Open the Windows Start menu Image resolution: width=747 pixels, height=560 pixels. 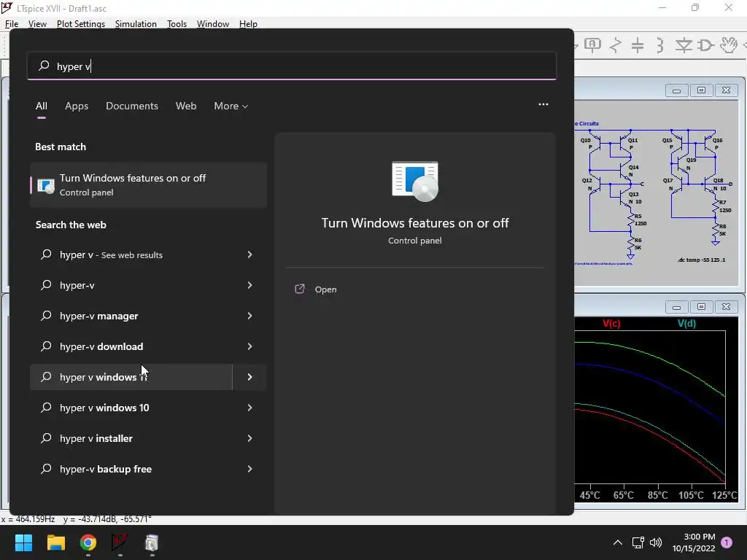pyautogui.click(x=23, y=542)
